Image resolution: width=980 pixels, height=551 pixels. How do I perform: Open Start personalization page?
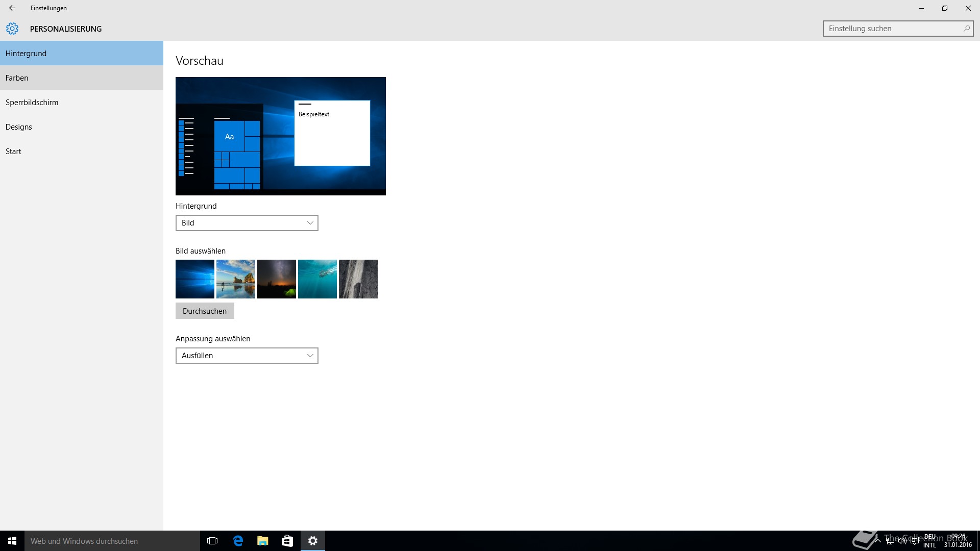coord(82,151)
